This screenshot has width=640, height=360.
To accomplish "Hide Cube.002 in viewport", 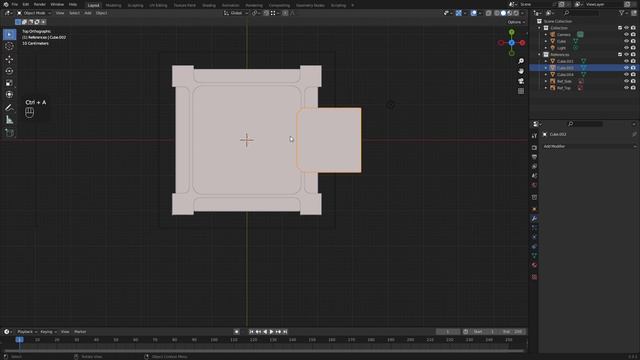I will coord(626,68).
